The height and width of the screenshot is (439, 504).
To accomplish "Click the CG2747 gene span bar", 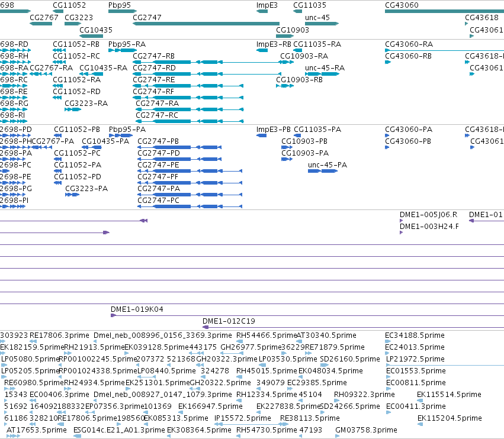I will (x=206, y=24).
